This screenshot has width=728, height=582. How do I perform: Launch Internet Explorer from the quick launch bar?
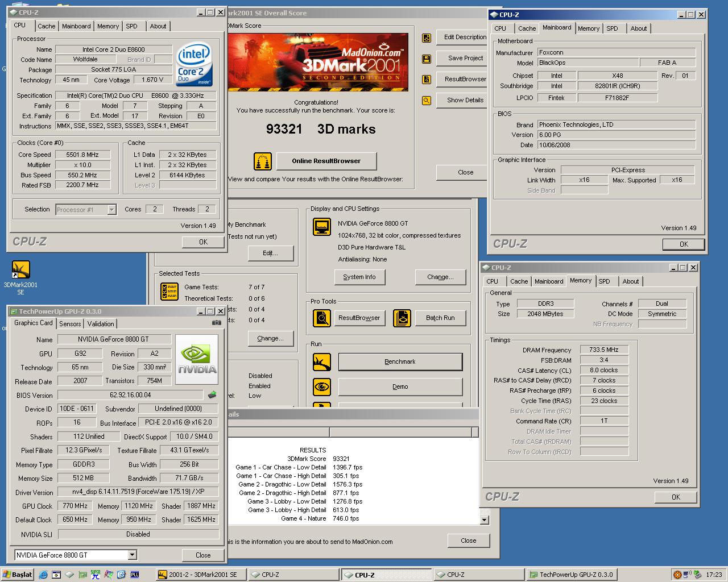43,575
